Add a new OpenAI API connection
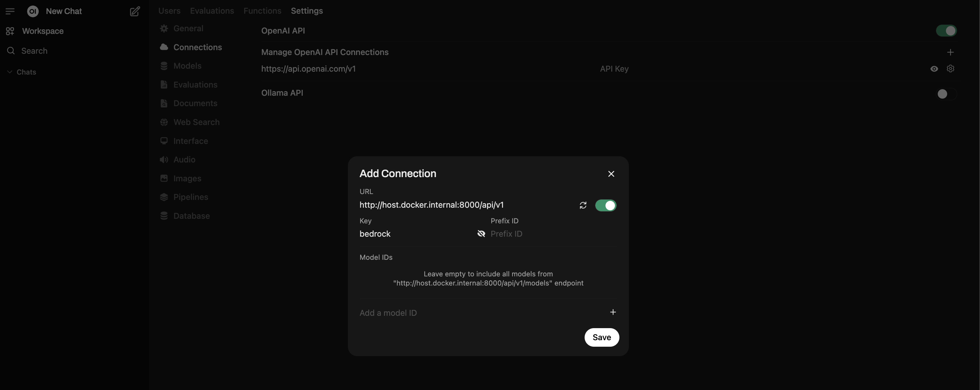Screen dimensions: 980x390 (951, 52)
